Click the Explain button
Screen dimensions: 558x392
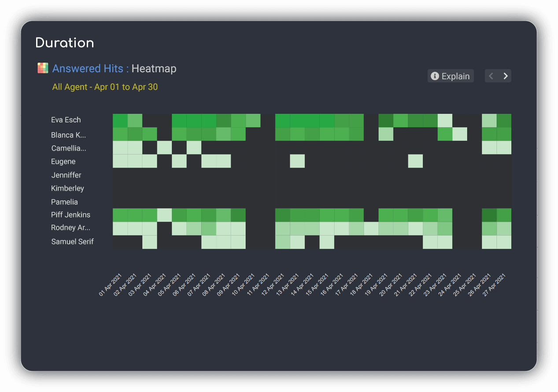point(451,76)
